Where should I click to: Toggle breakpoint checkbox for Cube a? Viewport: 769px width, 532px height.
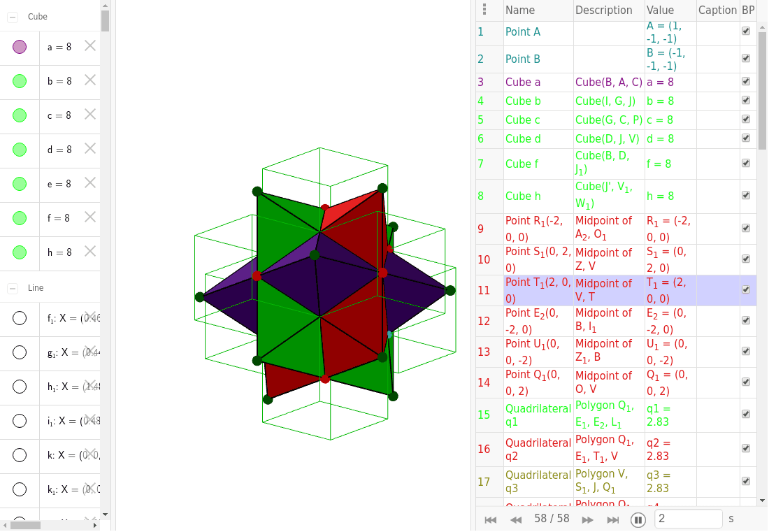pos(746,81)
